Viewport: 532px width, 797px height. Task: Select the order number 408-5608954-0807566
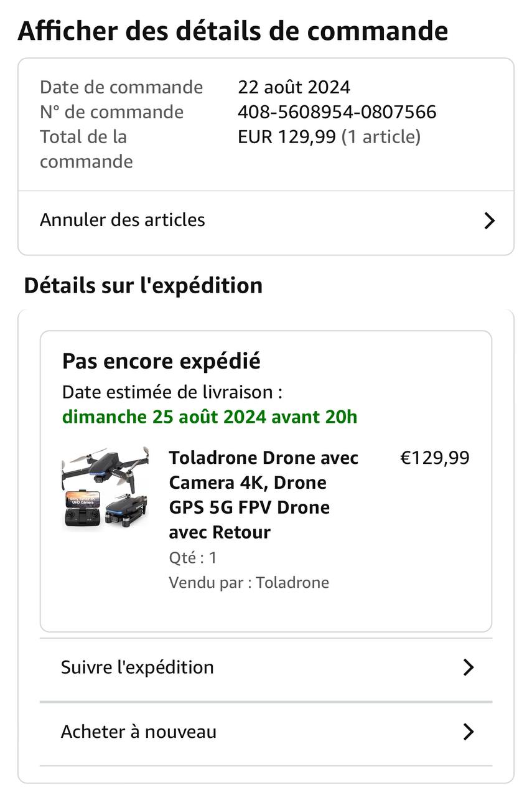pos(337,112)
